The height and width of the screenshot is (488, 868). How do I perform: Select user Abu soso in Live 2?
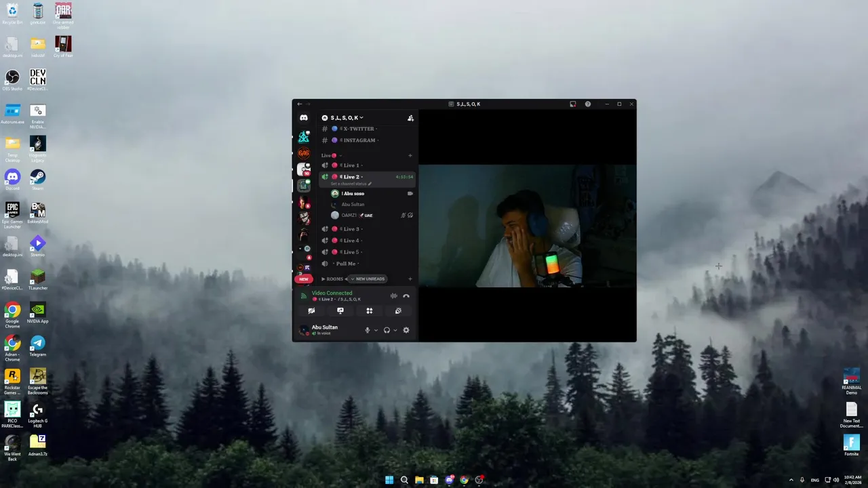[372, 194]
